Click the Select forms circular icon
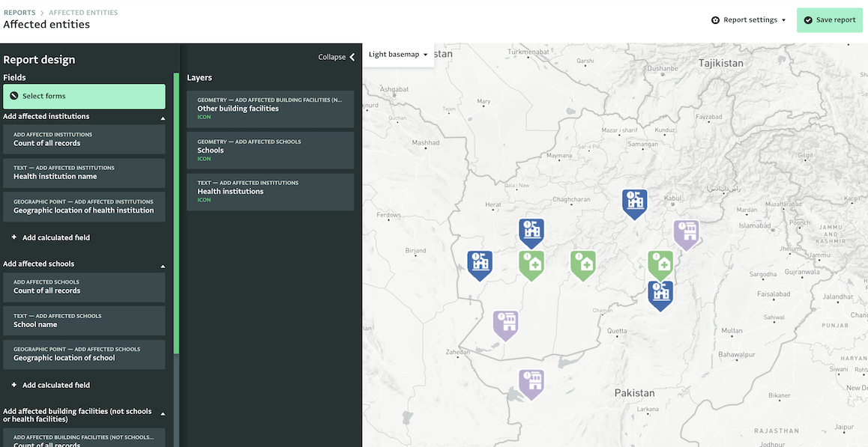 14,97
